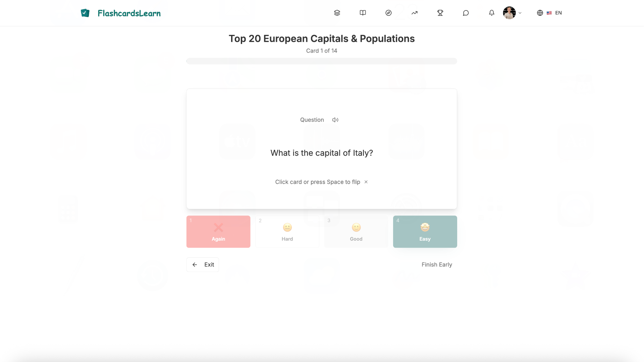Dismiss the flip hint with the x
Image resolution: width=644 pixels, height=362 pixels.
366,182
